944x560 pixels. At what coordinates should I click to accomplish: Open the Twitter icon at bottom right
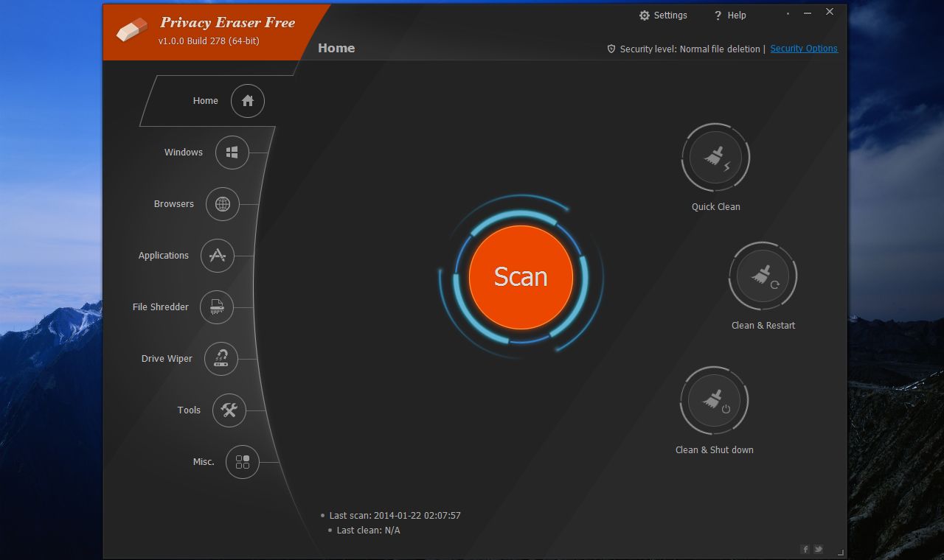click(x=818, y=549)
